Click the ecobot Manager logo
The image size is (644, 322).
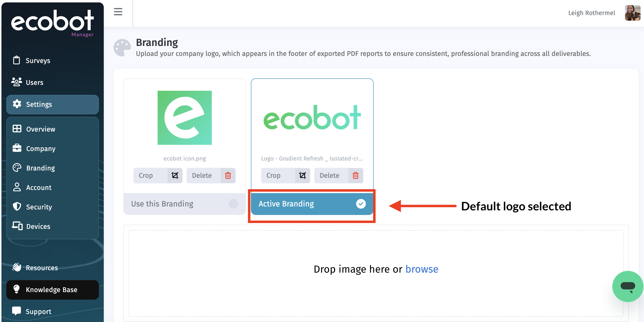[x=53, y=23]
